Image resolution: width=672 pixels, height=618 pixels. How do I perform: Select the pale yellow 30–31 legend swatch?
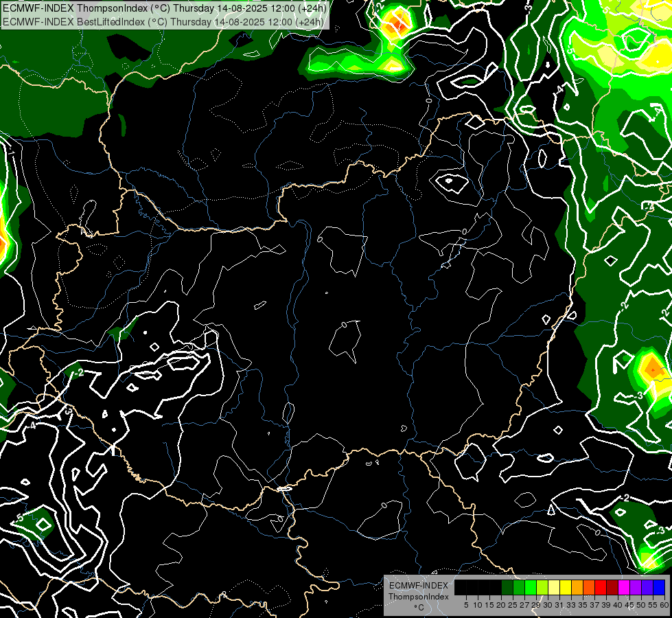[x=554, y=587]
